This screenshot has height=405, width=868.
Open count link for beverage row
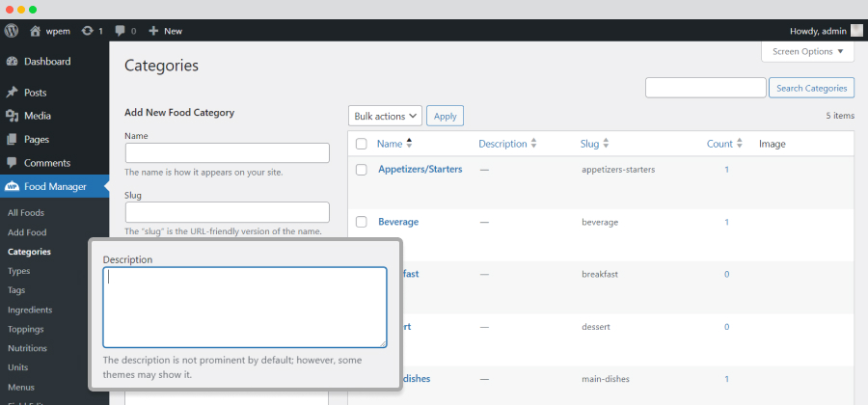click(727, 222)
